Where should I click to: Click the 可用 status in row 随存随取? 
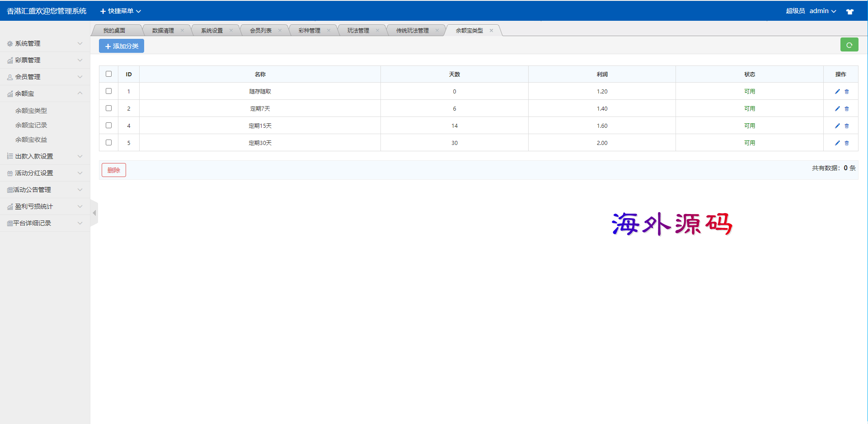pos(750,92)
